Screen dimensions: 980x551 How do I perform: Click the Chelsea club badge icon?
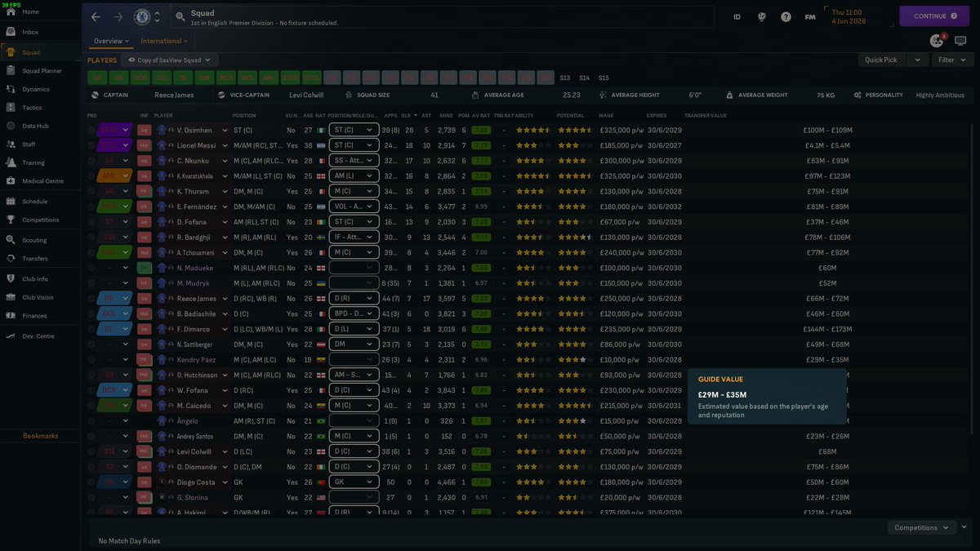(143, 16)
